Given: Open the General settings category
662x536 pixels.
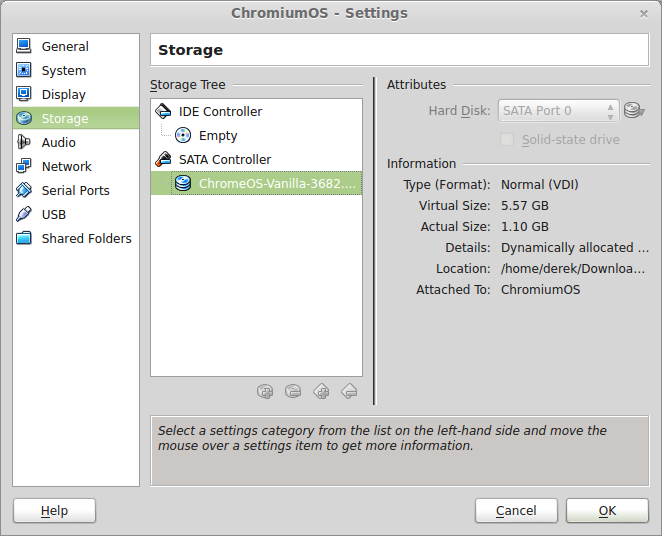Looking at the screenshot, I should 65,47.
